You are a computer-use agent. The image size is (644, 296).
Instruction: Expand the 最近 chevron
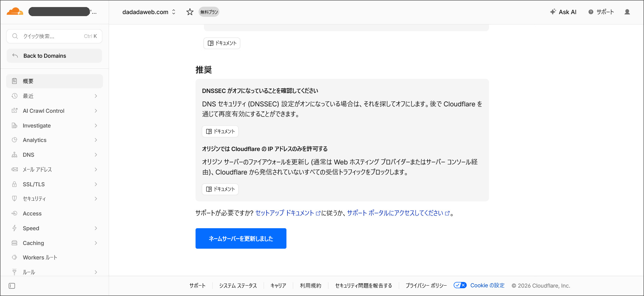96,96
